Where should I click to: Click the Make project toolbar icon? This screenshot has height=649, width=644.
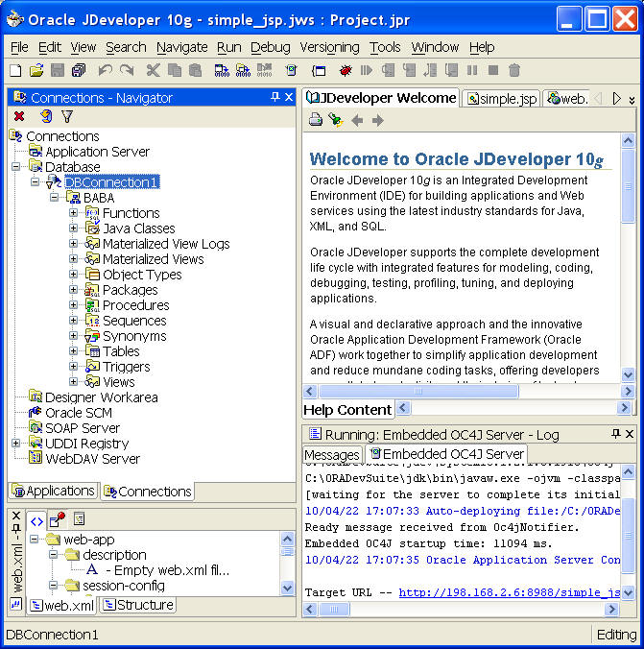point(222,70)
